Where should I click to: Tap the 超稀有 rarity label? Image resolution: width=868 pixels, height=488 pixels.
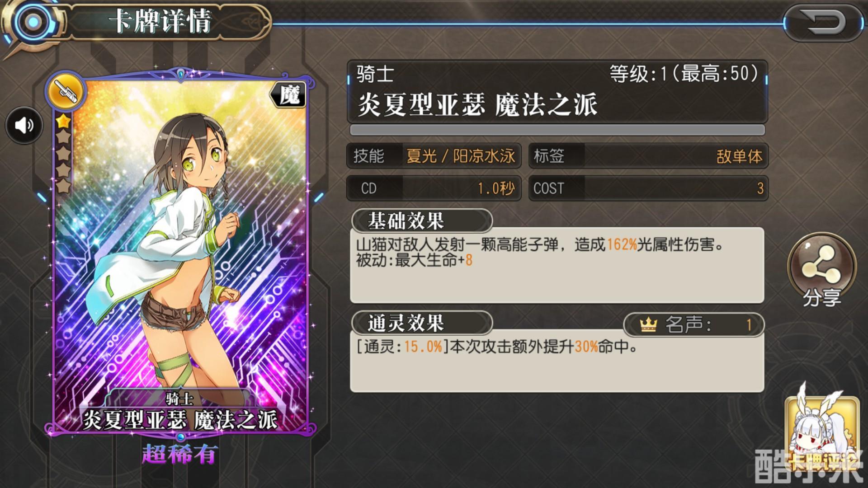[x=180, y=454]
